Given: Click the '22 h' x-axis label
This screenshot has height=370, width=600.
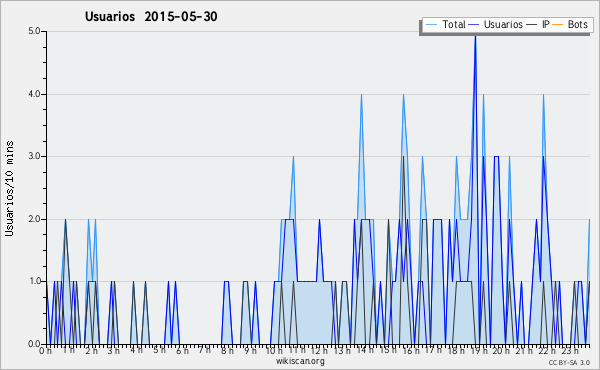Looking at the screenshot, I should 546,350.
